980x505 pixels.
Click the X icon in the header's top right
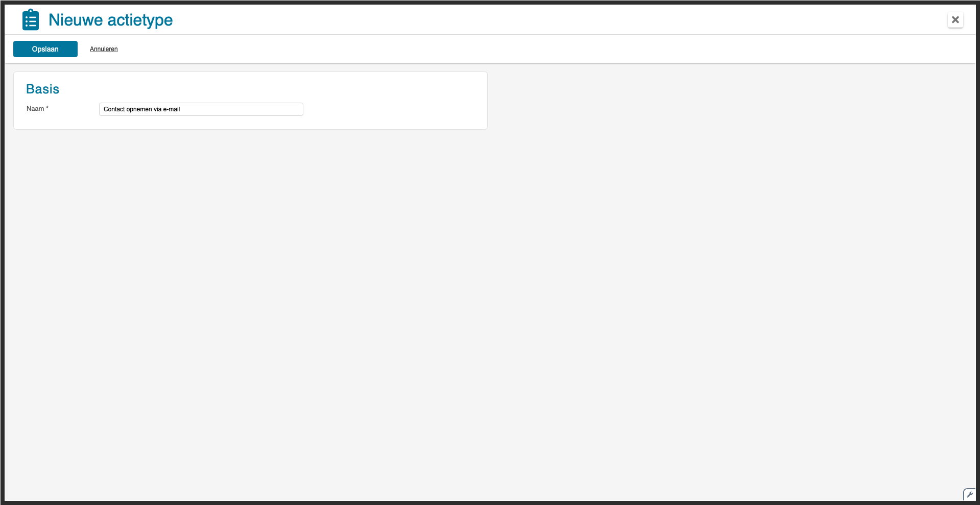coord(955,20)
